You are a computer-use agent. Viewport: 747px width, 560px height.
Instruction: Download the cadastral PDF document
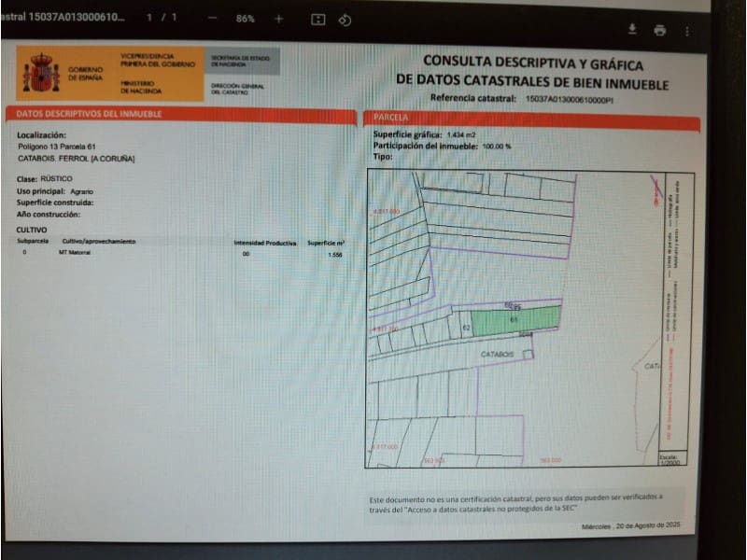click(632, 29)
